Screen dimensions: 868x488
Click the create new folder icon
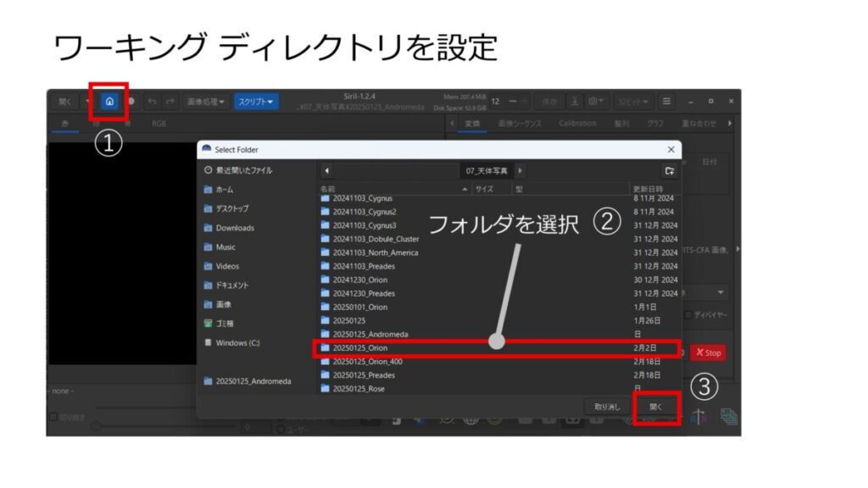point(670,170)
